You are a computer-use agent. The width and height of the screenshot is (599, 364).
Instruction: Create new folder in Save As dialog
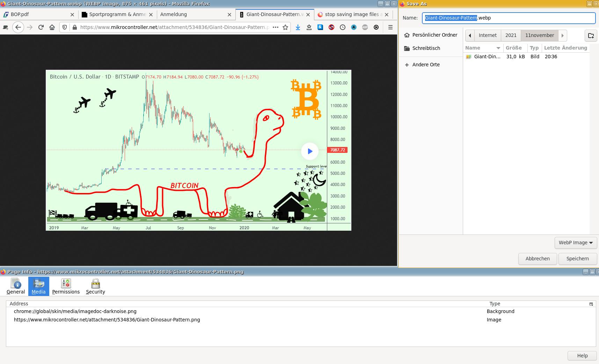[591, 36]
